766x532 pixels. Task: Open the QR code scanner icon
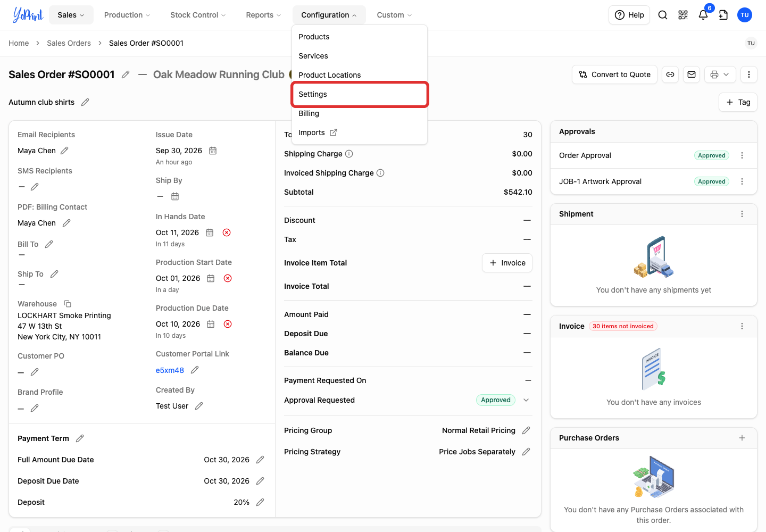[x=683, y=15]
